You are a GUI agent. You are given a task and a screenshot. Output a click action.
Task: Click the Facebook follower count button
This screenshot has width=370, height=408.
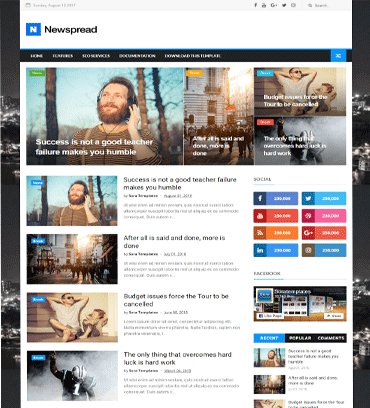(x=276, y=198)
